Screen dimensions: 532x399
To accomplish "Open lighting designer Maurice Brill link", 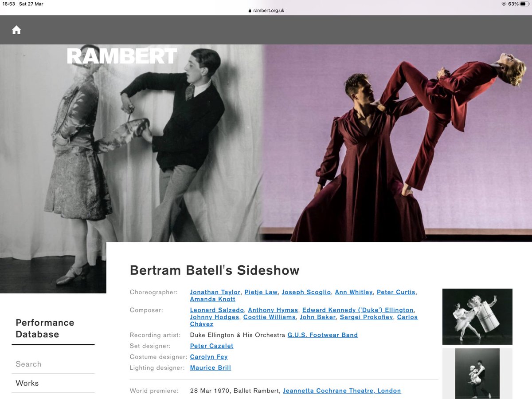I will pos(211,368).
